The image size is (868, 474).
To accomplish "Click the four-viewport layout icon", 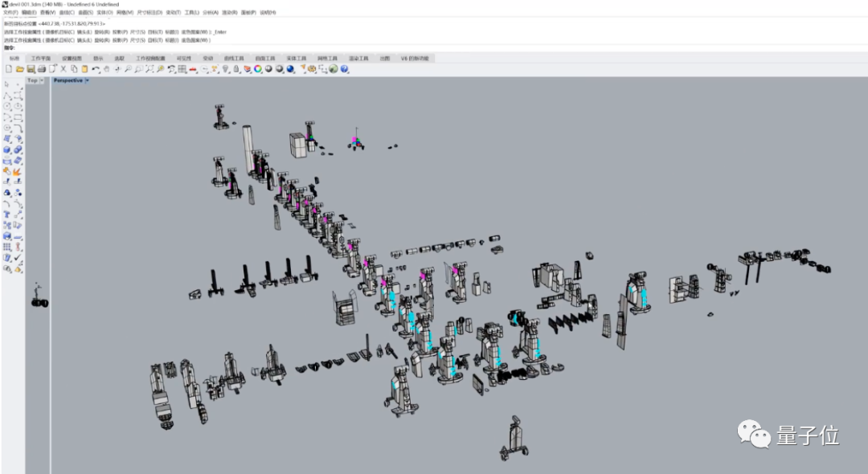I will pos(182,69).
